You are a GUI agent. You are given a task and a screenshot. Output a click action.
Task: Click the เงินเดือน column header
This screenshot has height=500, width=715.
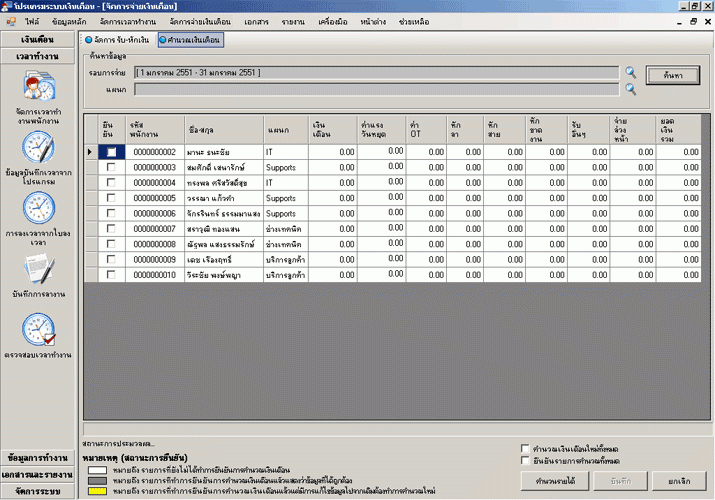332,130
